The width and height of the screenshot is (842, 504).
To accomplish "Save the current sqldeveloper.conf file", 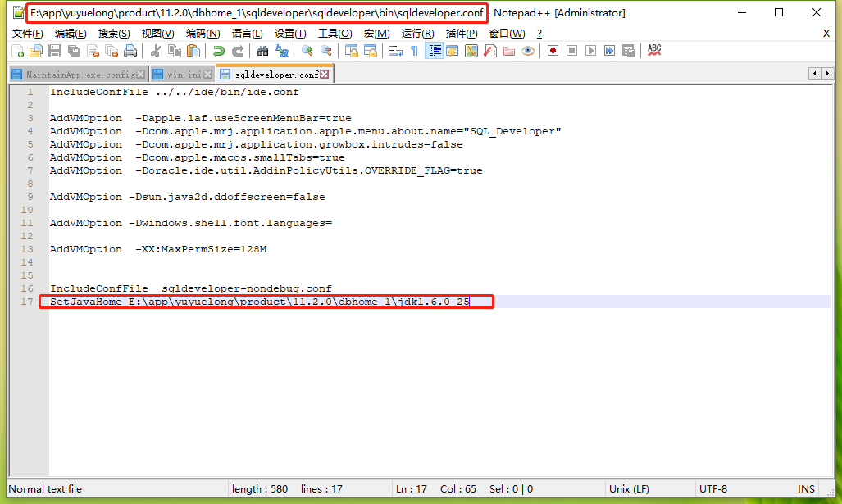I will (x=54, y=50).
